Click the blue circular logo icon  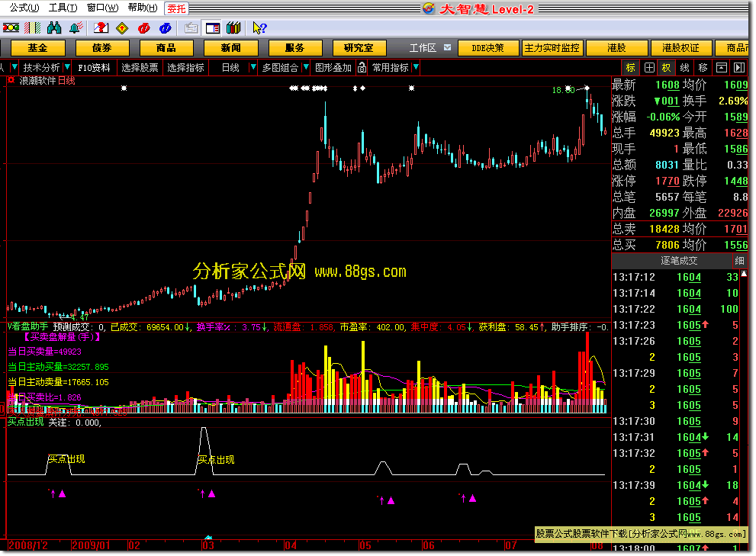(x=165, y=28)
